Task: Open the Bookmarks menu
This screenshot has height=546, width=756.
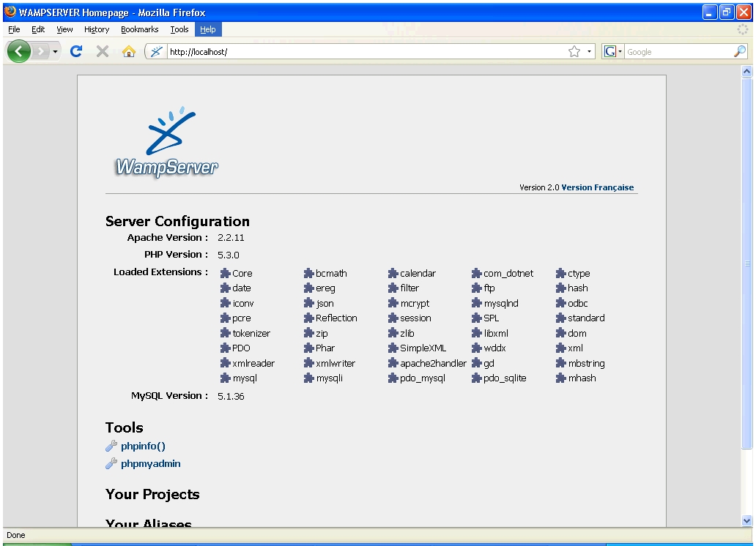Action: click(139, 29)
